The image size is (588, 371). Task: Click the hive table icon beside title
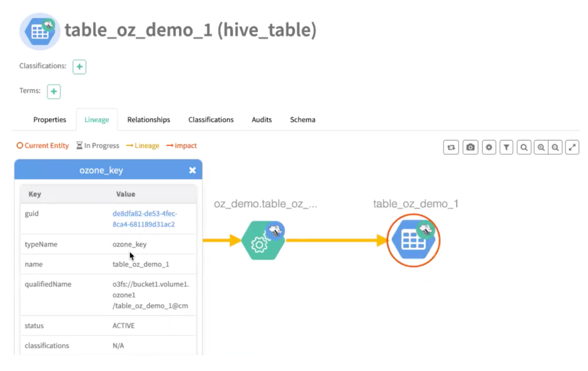tap(40, 32)
